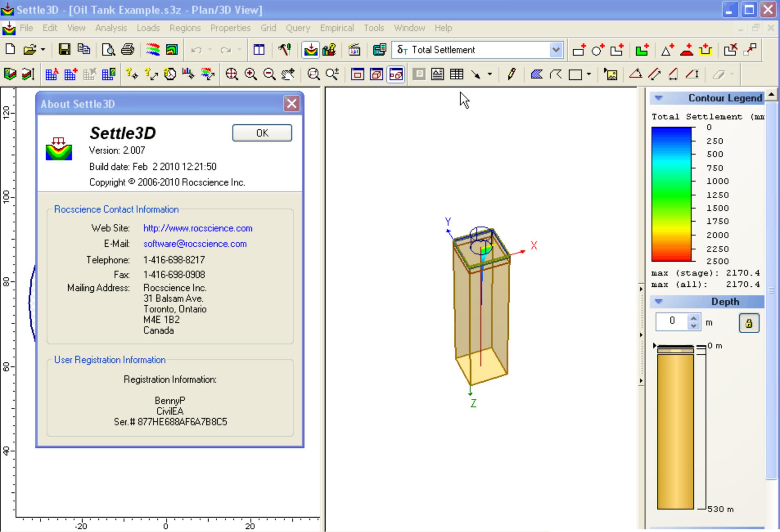Click the Zoom Out magnifier icon
The image size is (780, 532).
click(x=269, y=74)
